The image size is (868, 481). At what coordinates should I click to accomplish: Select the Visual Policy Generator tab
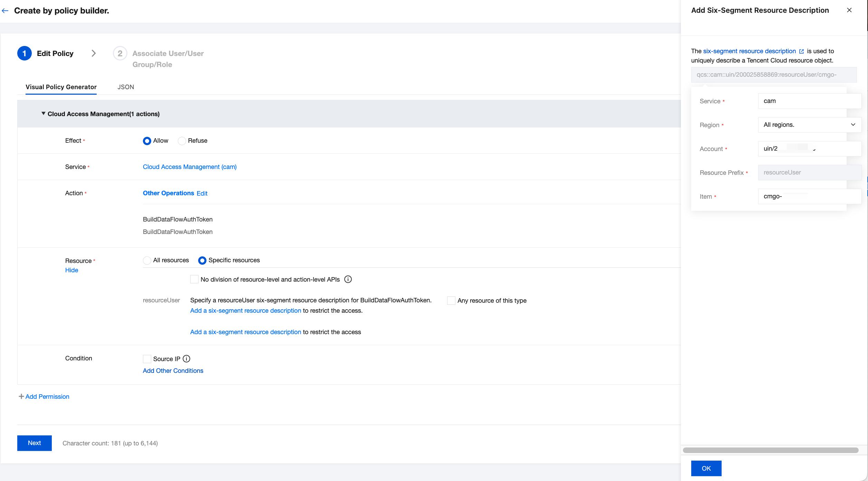[61, 87]
